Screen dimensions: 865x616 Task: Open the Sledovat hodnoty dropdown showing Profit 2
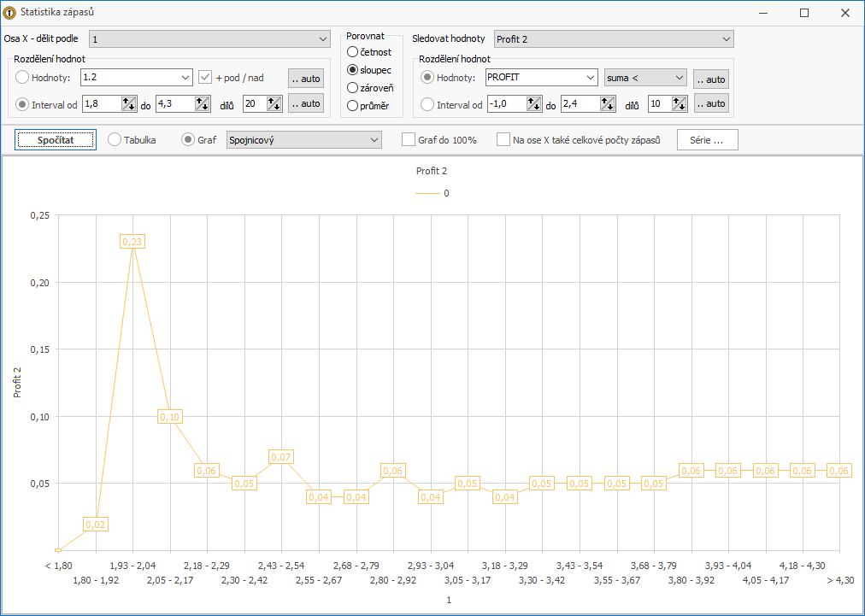[614, 39]
